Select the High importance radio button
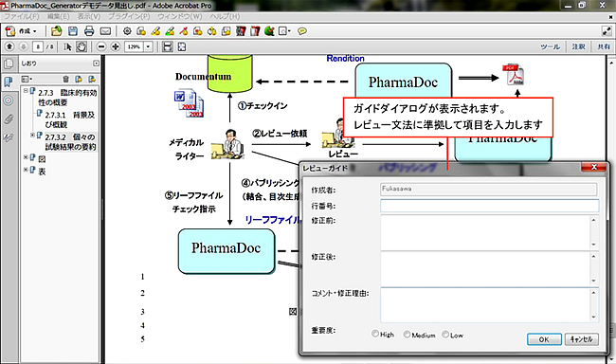 pyautogui.click(x=374, y=334)
